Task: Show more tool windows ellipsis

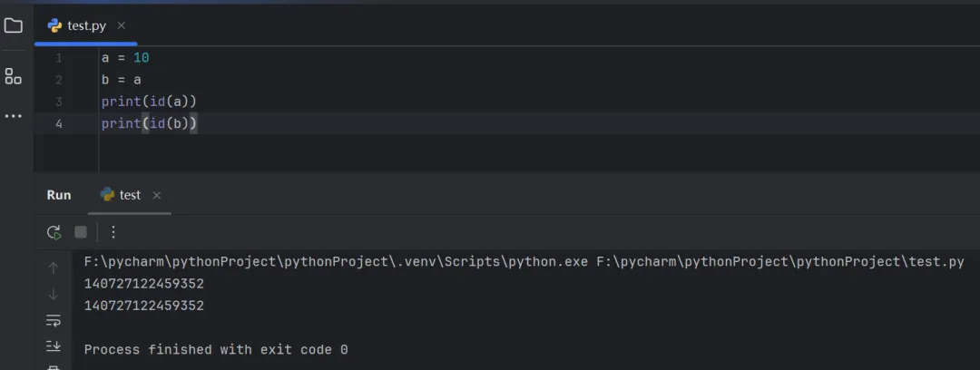Action: click(13, 116)
